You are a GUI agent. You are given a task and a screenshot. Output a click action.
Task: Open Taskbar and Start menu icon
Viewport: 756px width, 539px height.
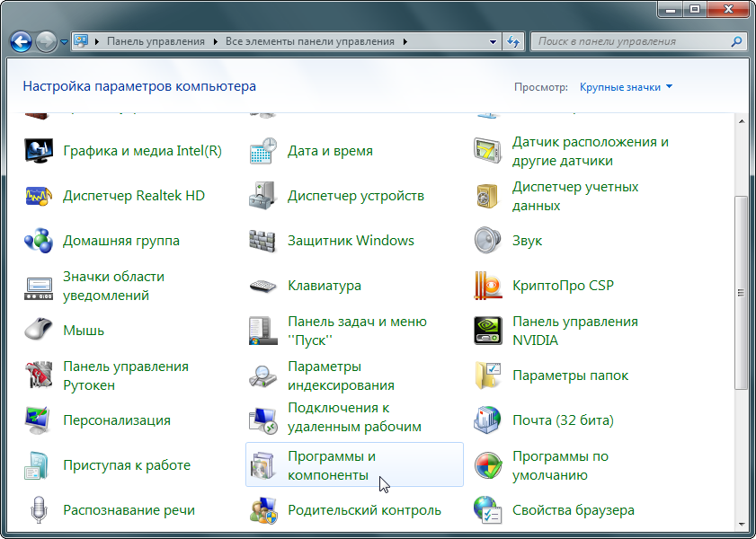tap(263, 331)
